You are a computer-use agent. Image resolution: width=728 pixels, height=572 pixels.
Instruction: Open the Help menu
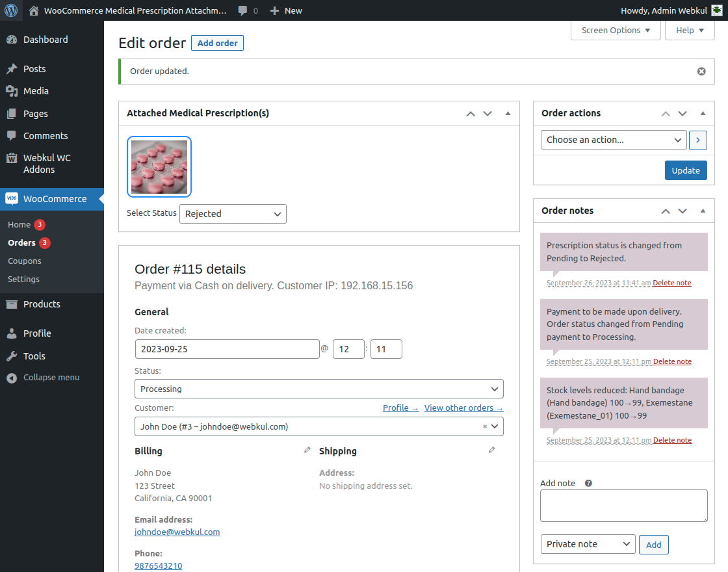point(689,30)
